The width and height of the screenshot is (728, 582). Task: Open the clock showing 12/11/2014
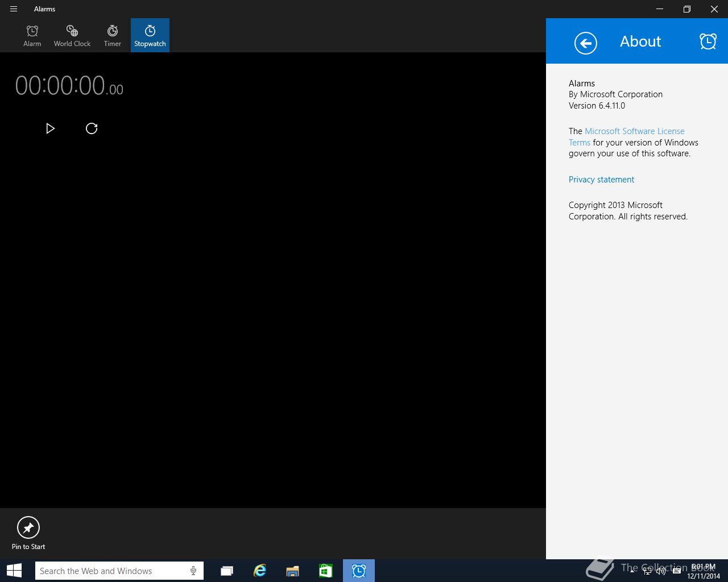(704, 571)
